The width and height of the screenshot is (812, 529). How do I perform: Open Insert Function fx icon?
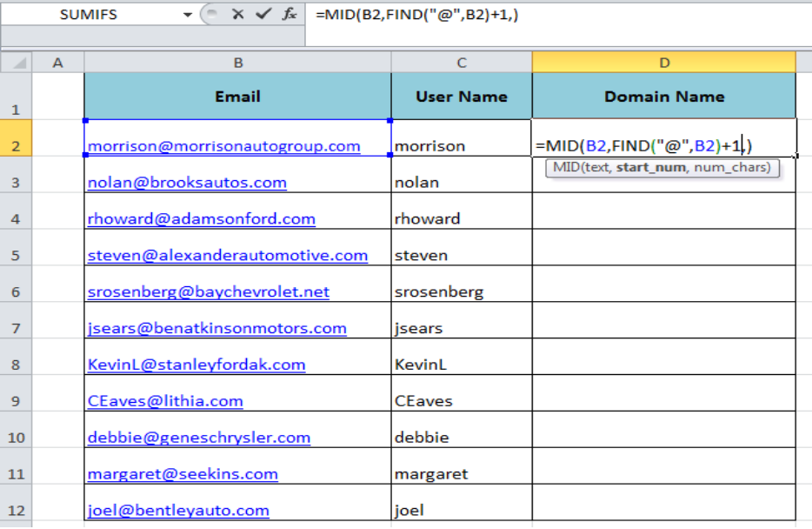click(290, 15)
